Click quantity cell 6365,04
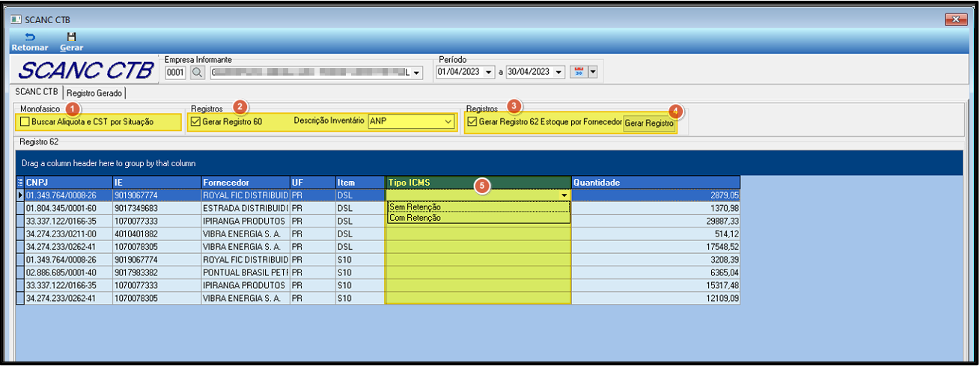The height and width of the screenshot is (366, 980). coord(656,272)
